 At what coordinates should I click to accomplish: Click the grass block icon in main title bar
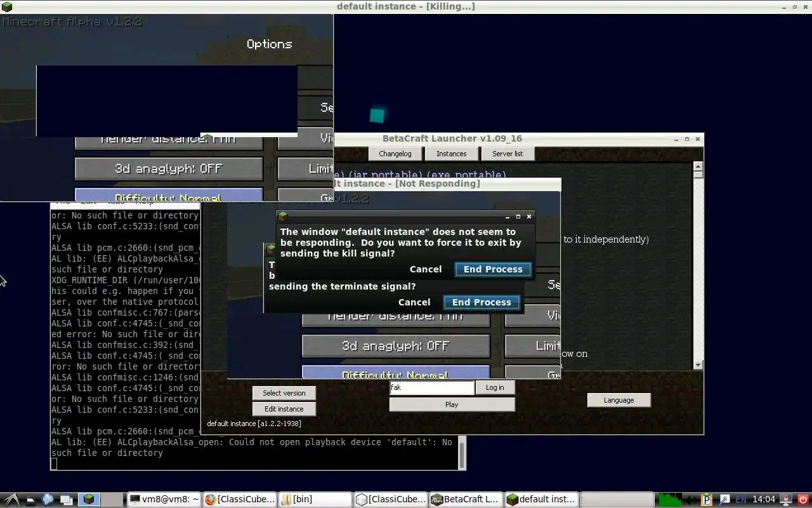[x=7, y=6]
